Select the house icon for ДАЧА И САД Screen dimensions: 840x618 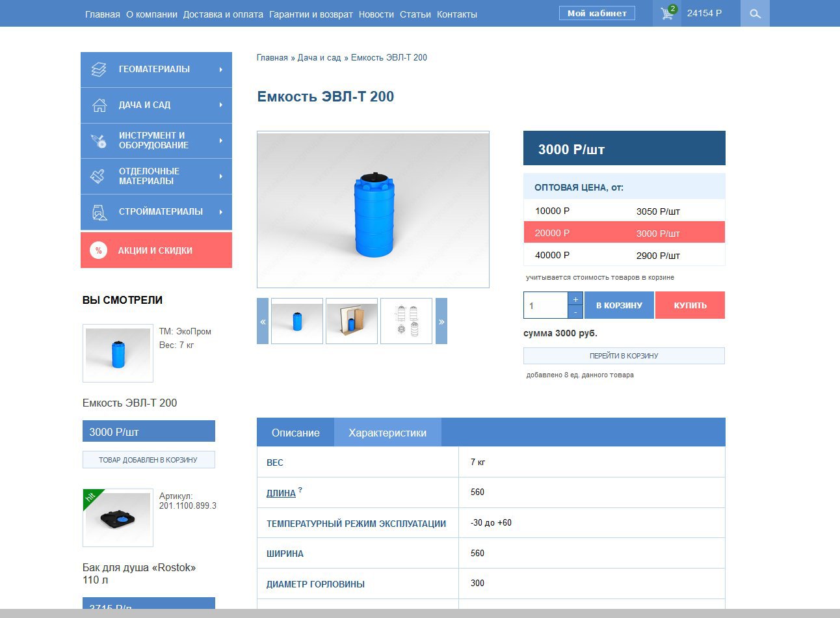[x=98, y=105]
